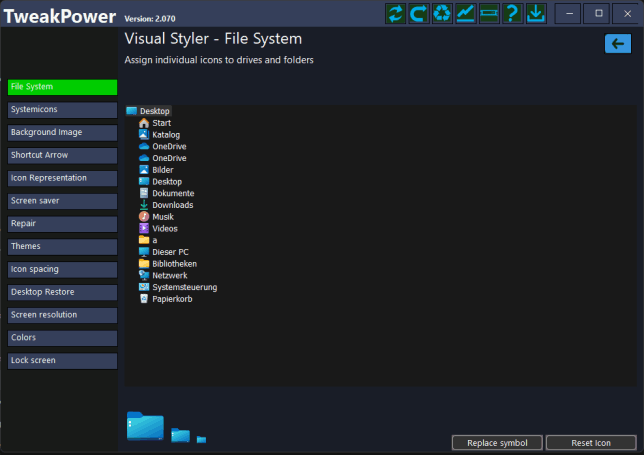
Task: Select Papierkorb in the folder tree
Action: 172,299
